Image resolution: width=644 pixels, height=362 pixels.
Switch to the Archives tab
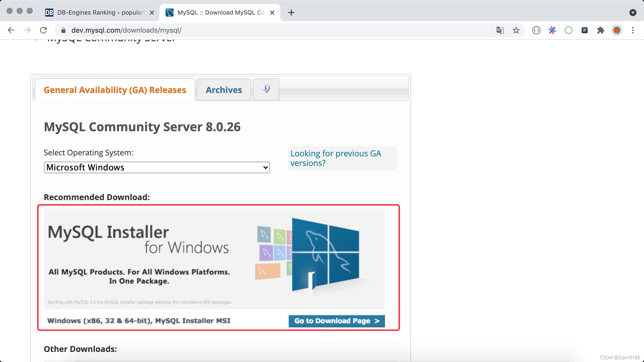224,90
